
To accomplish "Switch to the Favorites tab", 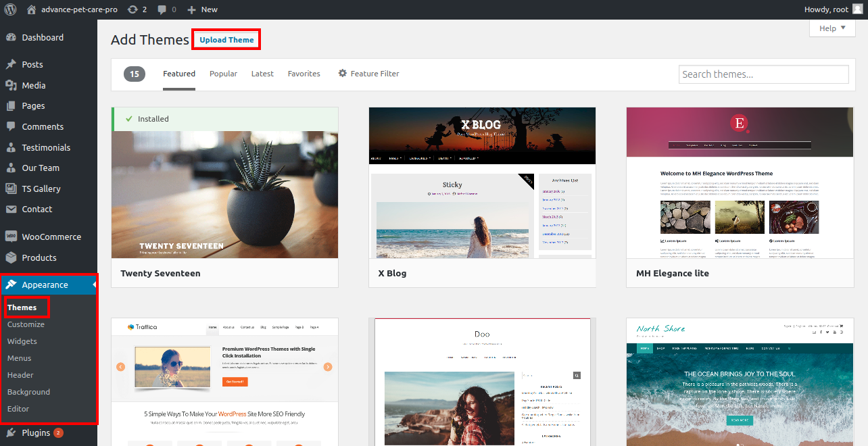I will coord(304,74).
